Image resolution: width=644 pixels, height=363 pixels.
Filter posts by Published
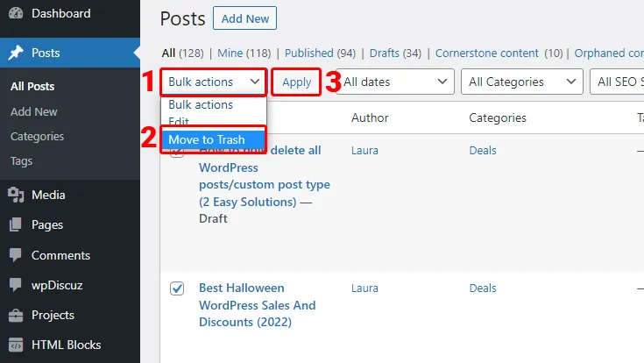308,53
